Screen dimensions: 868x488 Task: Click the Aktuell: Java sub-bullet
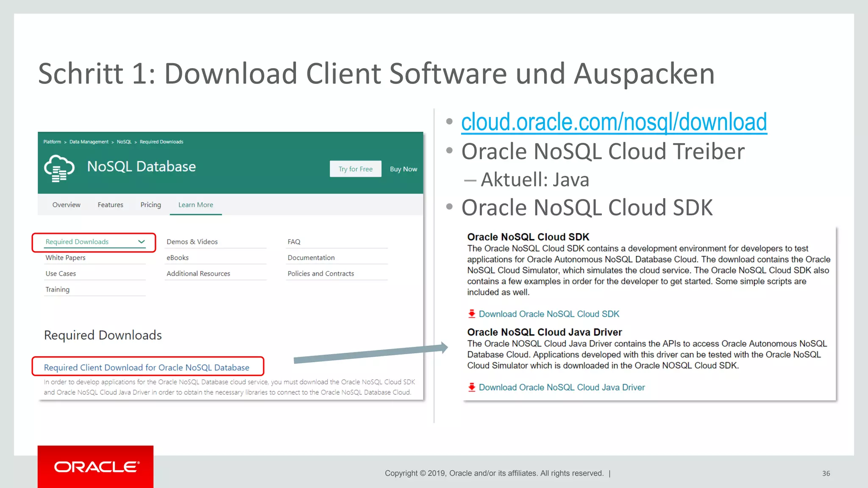[535, 180]
